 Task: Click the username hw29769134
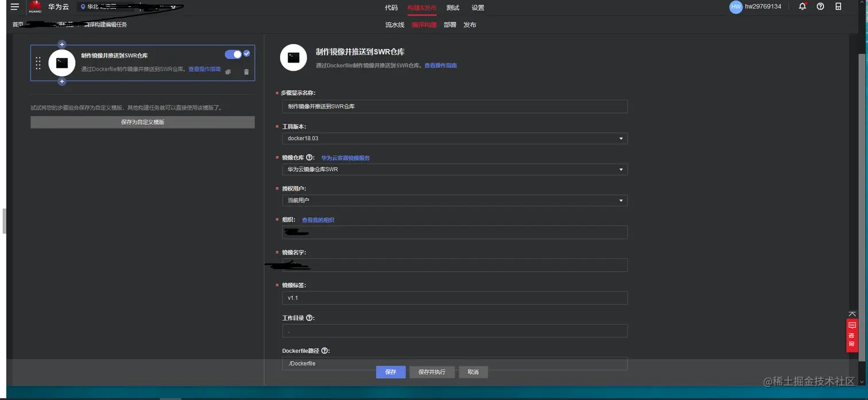763,7
